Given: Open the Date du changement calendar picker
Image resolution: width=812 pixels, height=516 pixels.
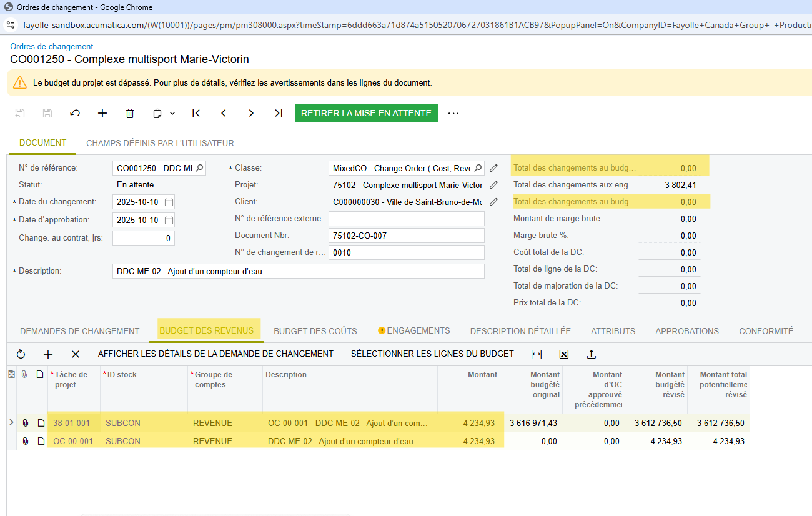Looking at the screenshot, I should pyautogui.click(x=169, y=202).
